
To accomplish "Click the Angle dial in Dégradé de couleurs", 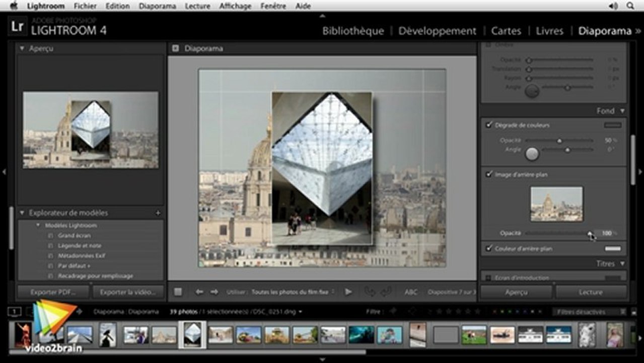I will tap(532, 154).
